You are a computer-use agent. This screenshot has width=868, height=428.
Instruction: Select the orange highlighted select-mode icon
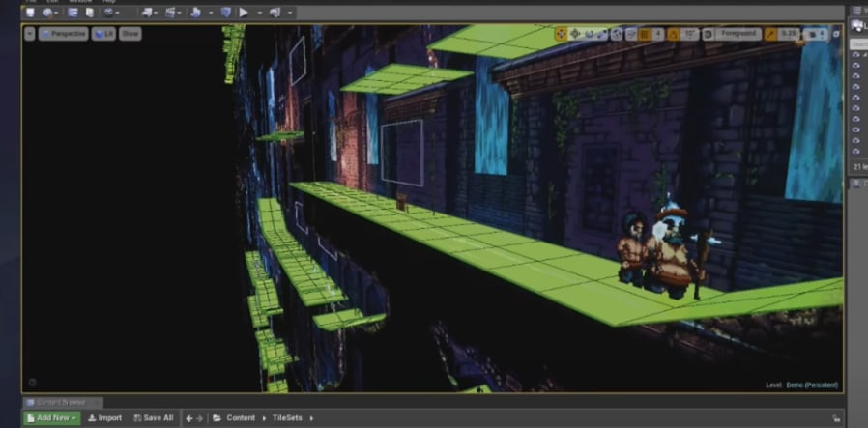pyautogui.click(x=561, y=34)
